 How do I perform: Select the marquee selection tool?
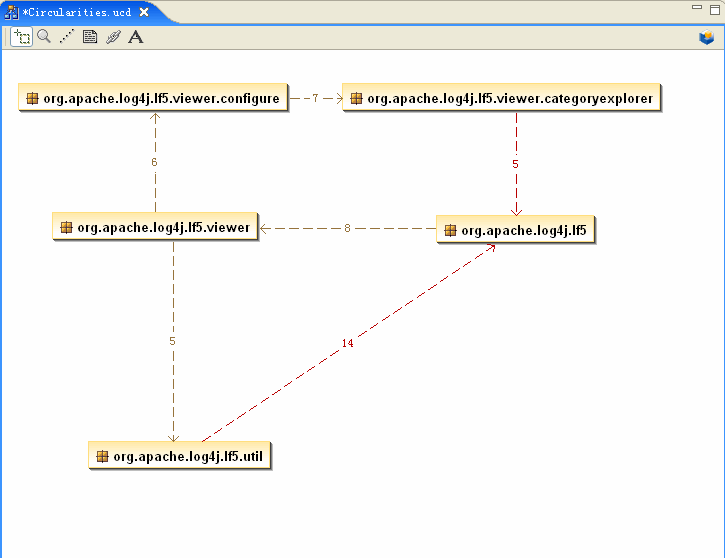[x=21, y=37]
